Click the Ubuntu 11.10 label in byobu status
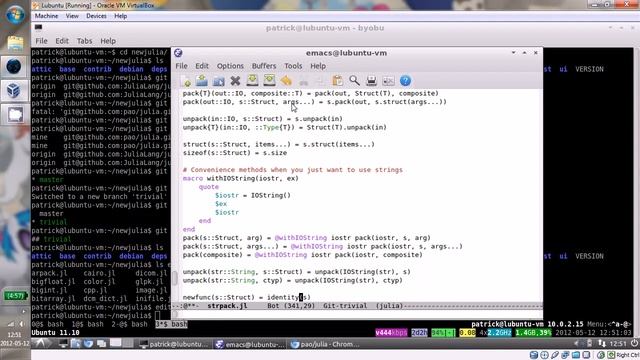This screenshot has height=360, width=640. tap(55, 333)
